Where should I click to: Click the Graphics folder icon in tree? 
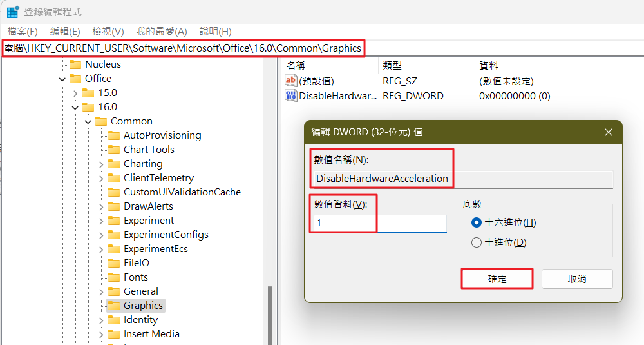click(114, 306)
